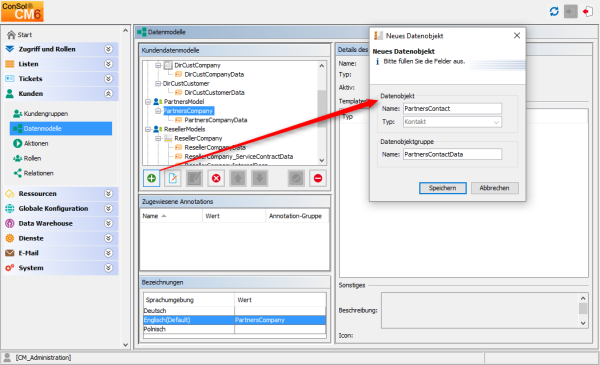Select the Deutsch row in Bezeichnungen
This screenshot has height=365, width=600.
(235, 311)
